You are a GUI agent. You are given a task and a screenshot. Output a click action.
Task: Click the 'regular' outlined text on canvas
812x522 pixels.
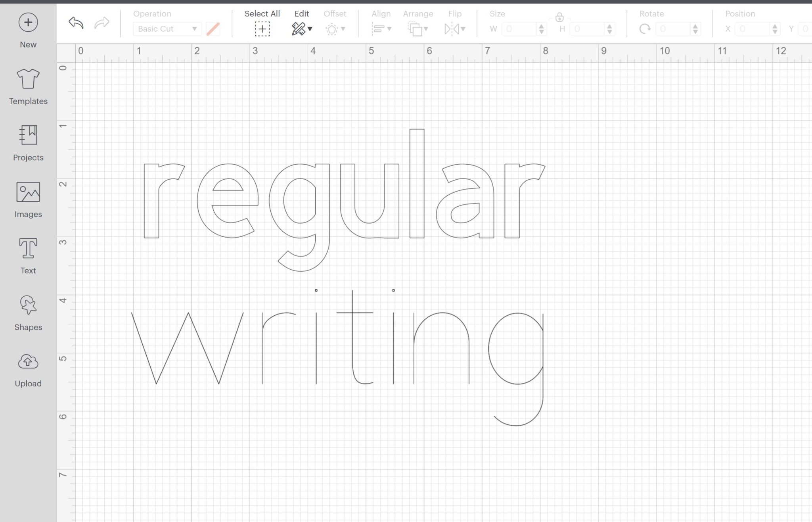pos(344,200)
